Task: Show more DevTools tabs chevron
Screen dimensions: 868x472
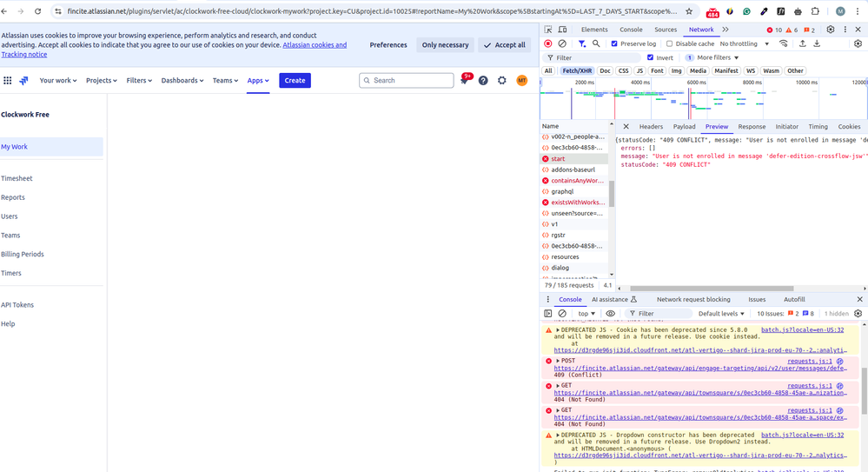Action: pos(726,30)
